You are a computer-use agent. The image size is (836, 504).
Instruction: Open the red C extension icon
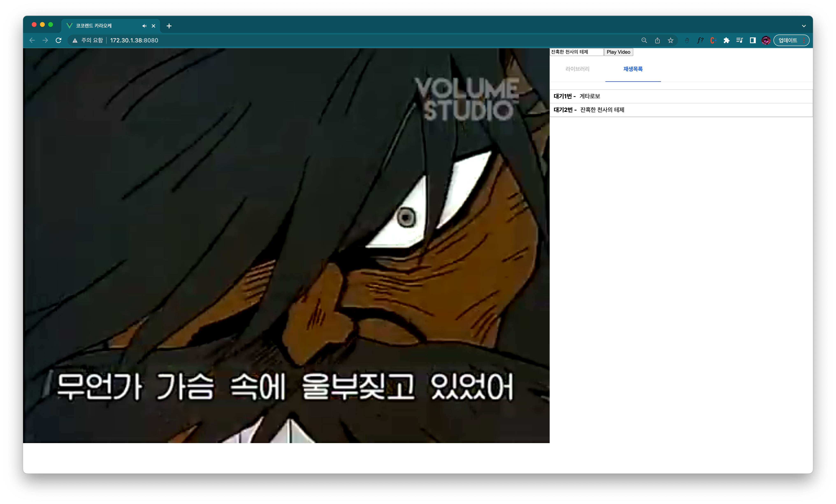[713, 40]
